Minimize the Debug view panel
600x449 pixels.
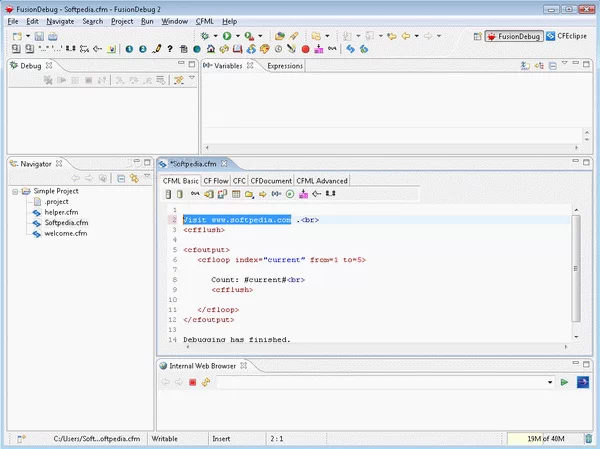click(181, 63)
